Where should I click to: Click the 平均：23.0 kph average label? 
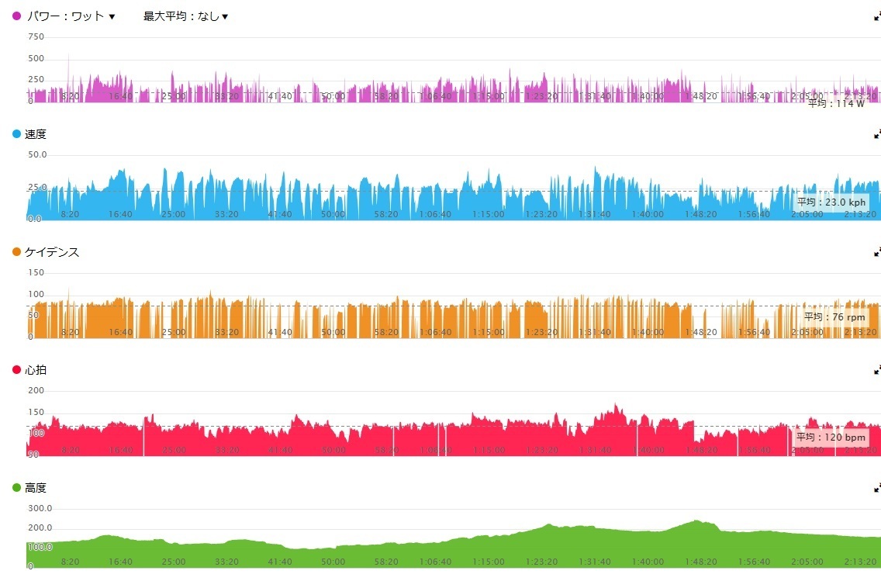pyautogui.click(x=831, y=202)
